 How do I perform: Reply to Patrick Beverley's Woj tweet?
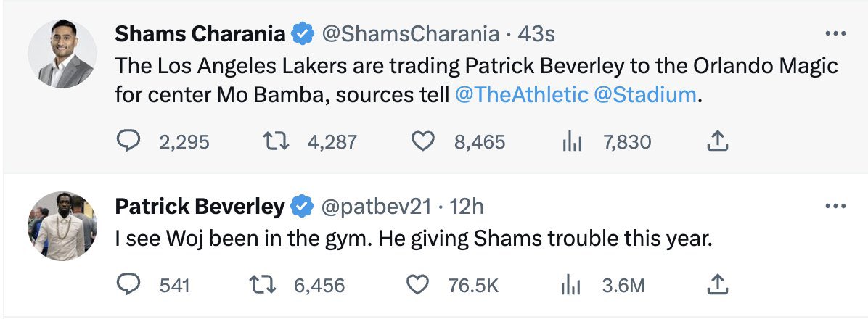pyautogui.click(x=128, y=285)
